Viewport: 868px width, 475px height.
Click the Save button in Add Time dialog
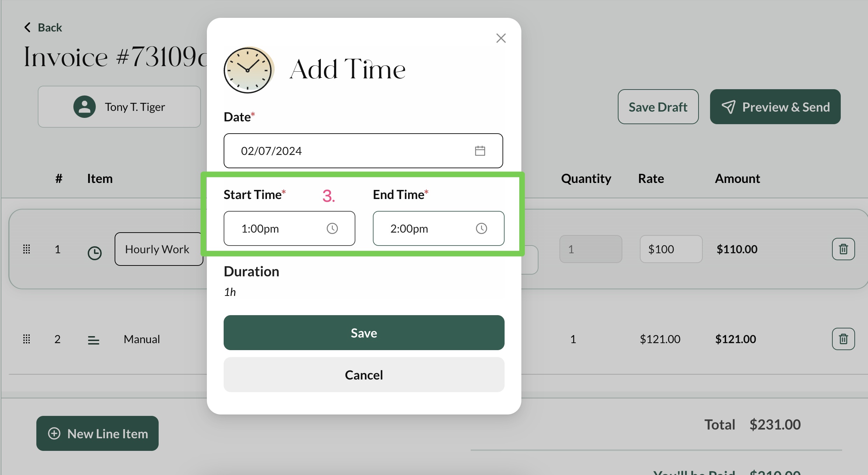[363, 333]
